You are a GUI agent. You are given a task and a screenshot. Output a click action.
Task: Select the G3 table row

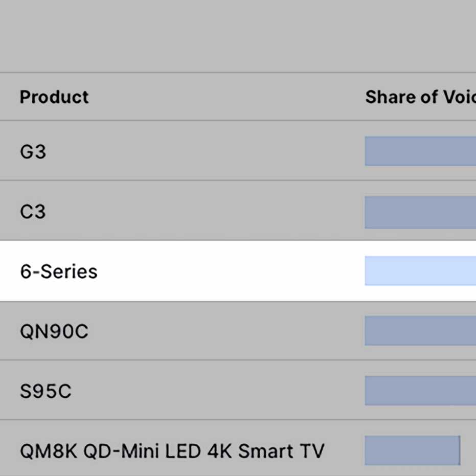click(x=205, y=151)
